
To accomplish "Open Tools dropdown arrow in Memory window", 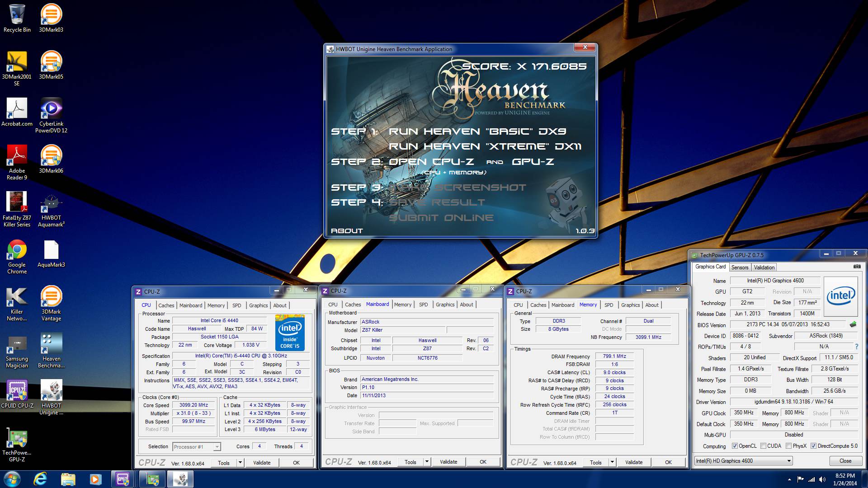I will point(612,462).
